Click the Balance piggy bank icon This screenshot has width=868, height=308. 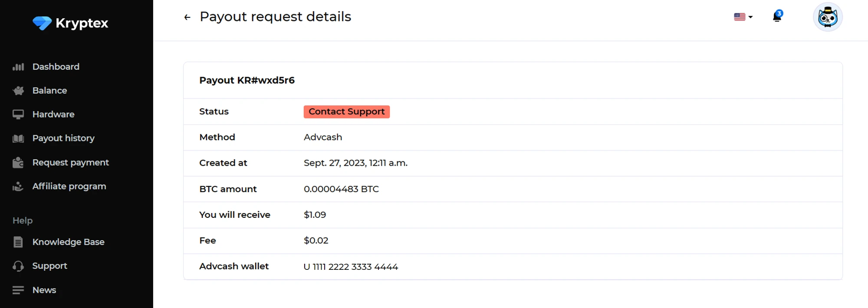pos(18,91)
